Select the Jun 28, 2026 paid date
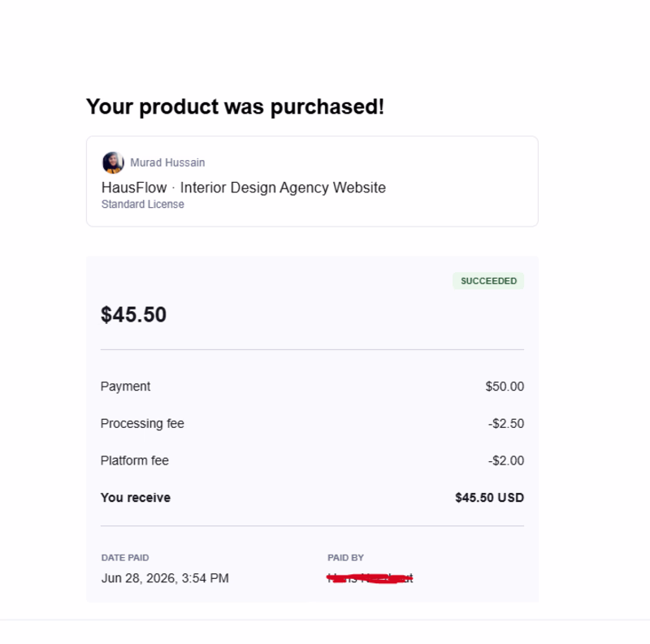The height and width of the screenshot is (644, 650). point(165,578)
